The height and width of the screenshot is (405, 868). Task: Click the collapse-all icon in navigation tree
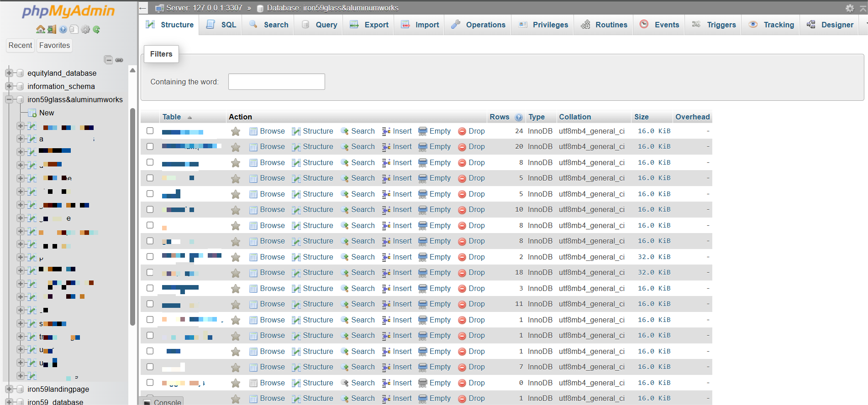108,60
